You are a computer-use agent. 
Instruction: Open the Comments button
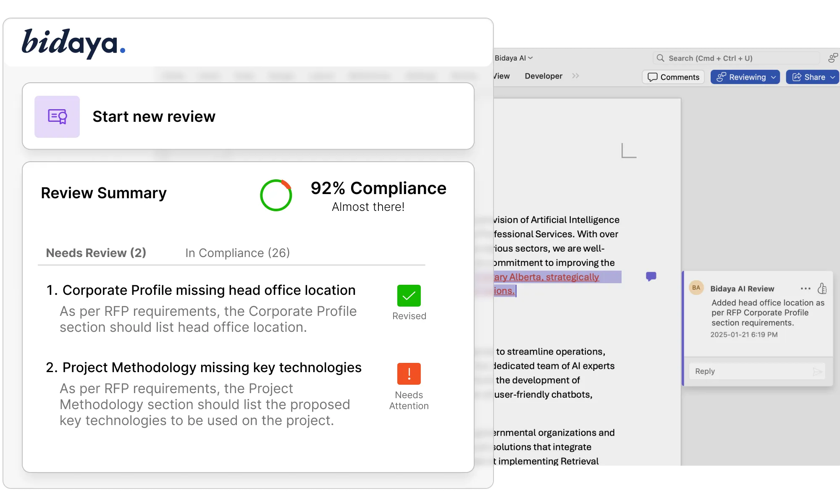point(673,77)
